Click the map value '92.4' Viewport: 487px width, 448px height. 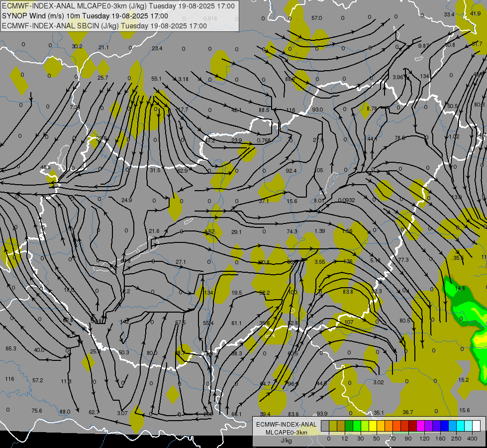tap(292, 171)
